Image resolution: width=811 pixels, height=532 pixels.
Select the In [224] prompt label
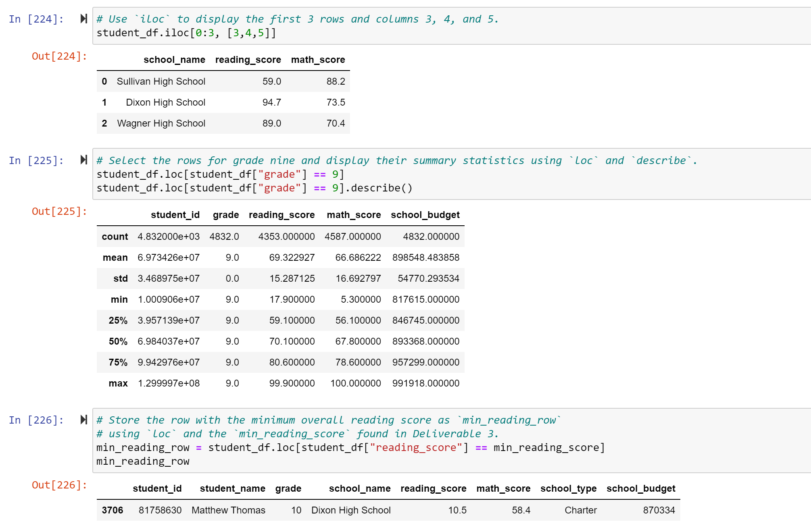click(36, 19)
